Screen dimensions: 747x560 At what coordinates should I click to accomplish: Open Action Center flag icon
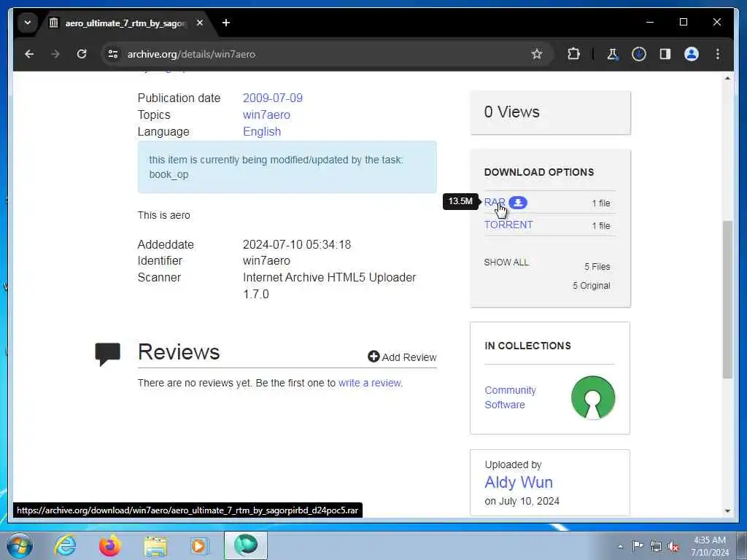tap(638, 545)
